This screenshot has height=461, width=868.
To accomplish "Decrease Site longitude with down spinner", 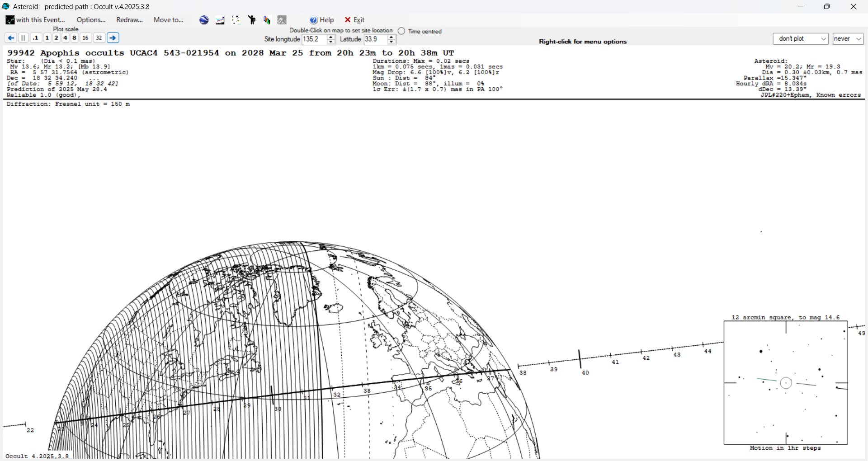I will [x=331, y=42].
